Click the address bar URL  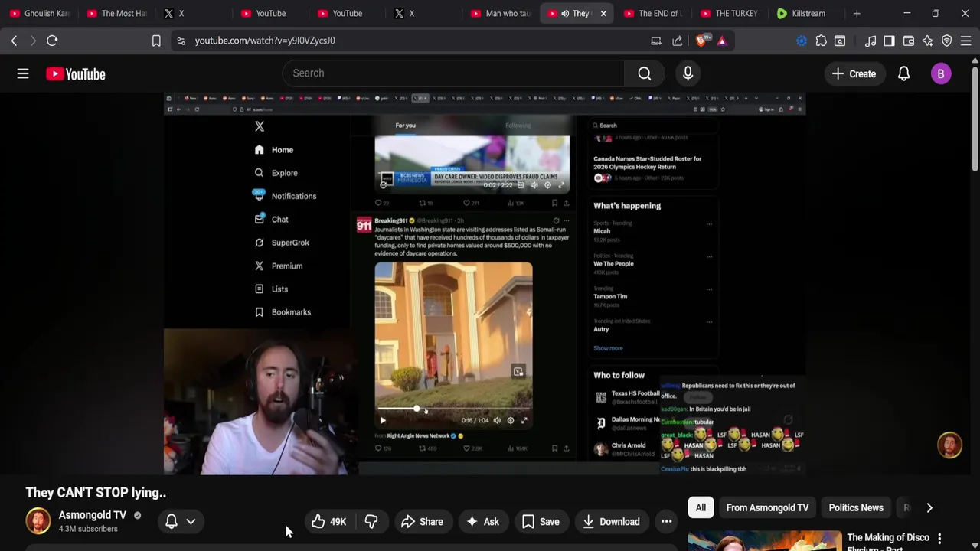(x=265, y=41)
